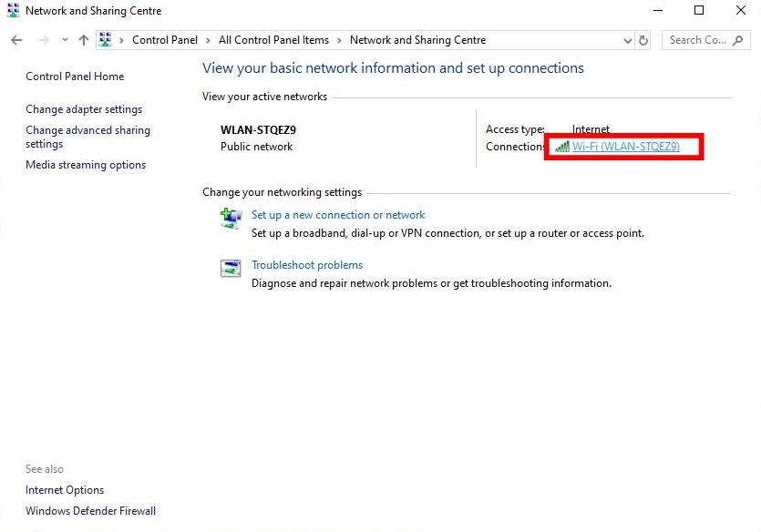761x532 pixels.
Task: Maximize the Network and Sharing Centre window
Action: click(x=699, y=10)
